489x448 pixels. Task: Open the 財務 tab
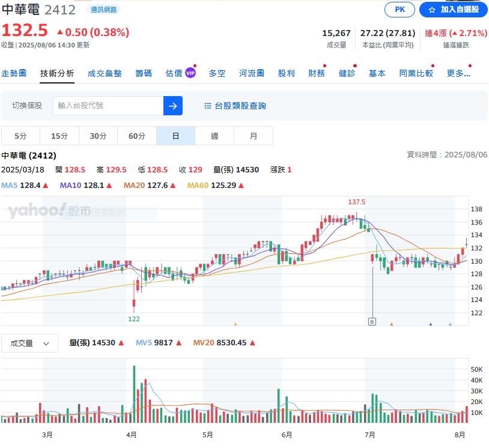click(x=317, y=73)
